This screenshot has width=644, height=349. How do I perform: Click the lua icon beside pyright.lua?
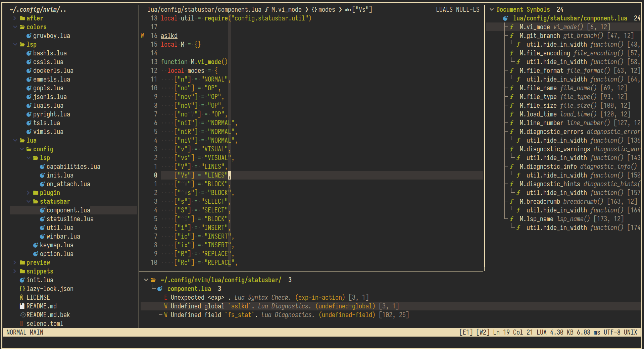pos(29,114)
